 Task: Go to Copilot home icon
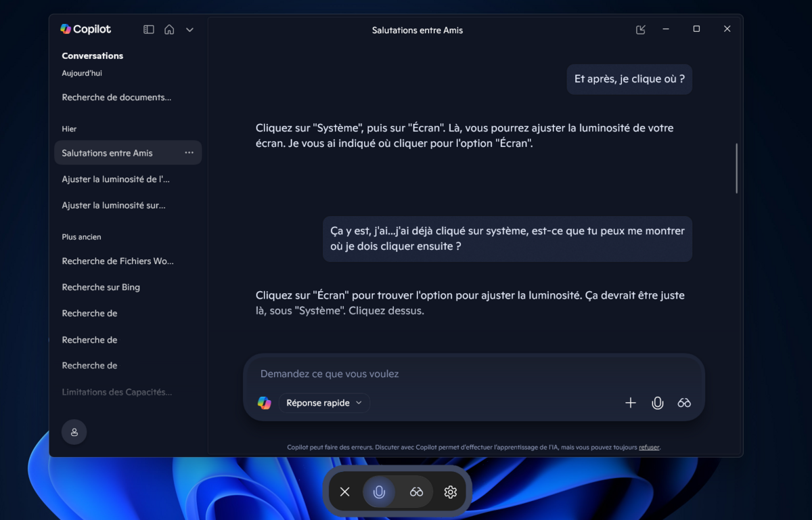tap(169, 30)
